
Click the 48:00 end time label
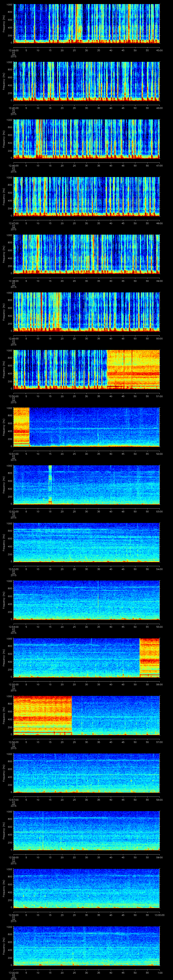(x=160, y=224)
